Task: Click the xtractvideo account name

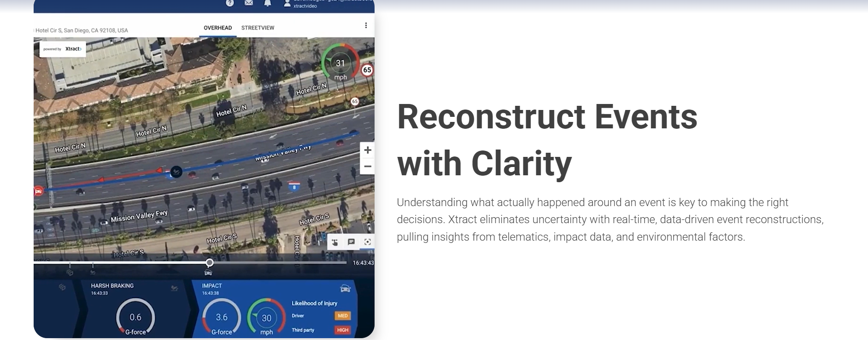Action: 305,6
